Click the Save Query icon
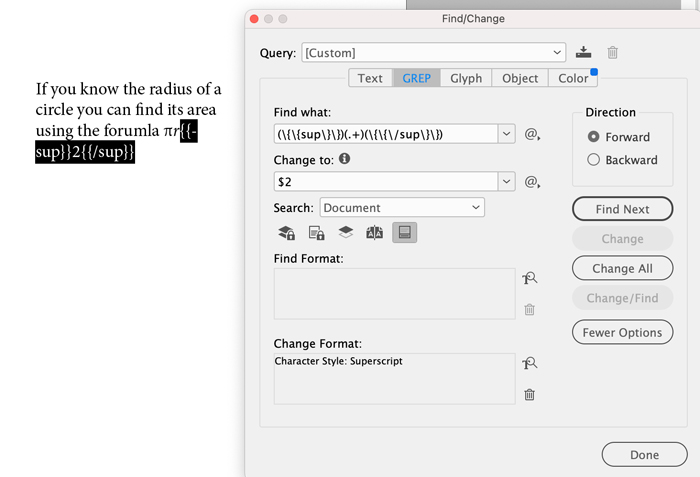The image size is (700, 477). tap(585, 52)
